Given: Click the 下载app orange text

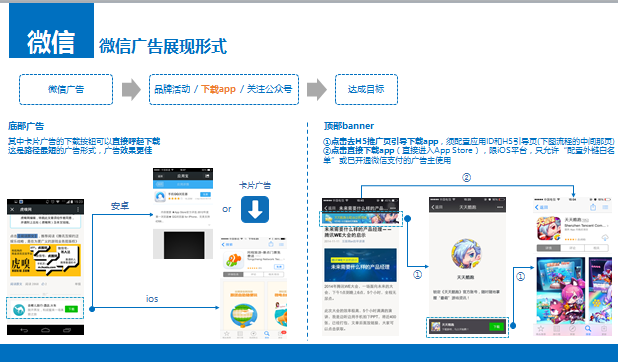Looking at the screenshot, I should (x=218, y=89).
